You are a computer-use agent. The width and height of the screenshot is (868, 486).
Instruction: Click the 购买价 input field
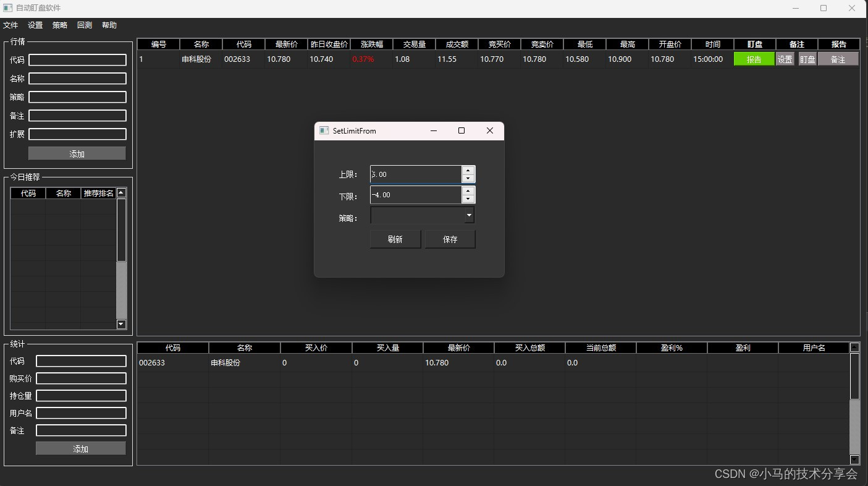(81, 378)
